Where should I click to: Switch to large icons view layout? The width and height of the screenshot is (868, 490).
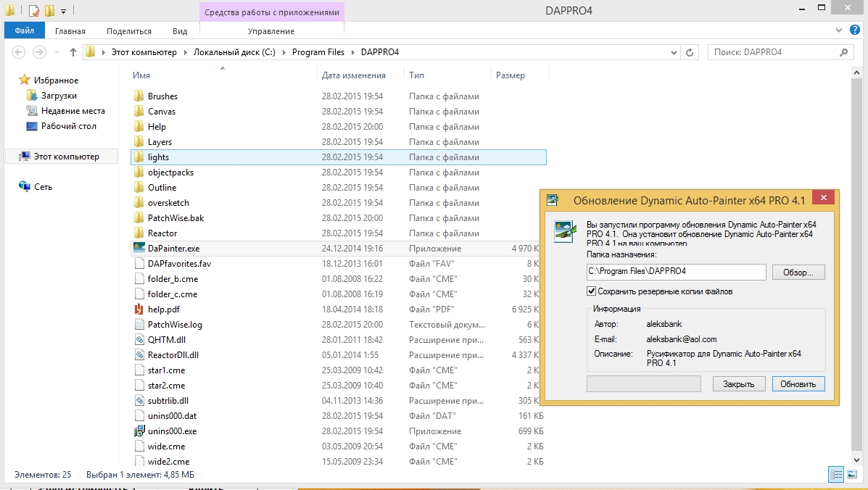(851, 474)
